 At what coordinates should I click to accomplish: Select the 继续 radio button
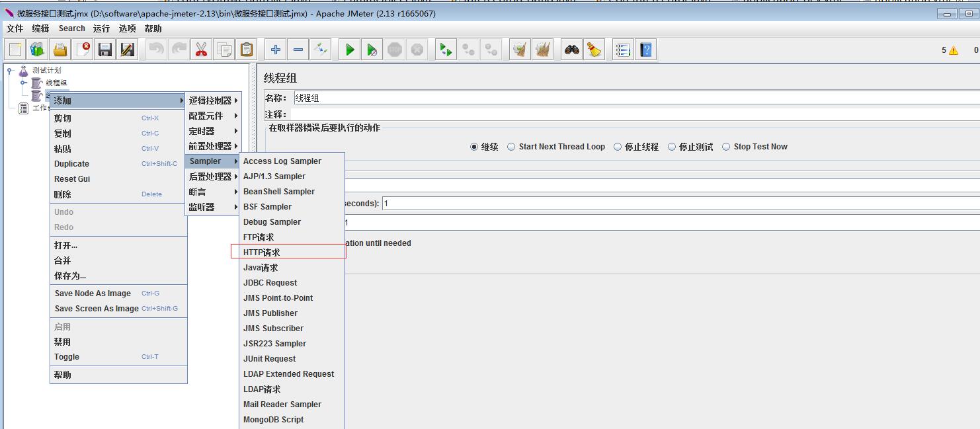473,147
